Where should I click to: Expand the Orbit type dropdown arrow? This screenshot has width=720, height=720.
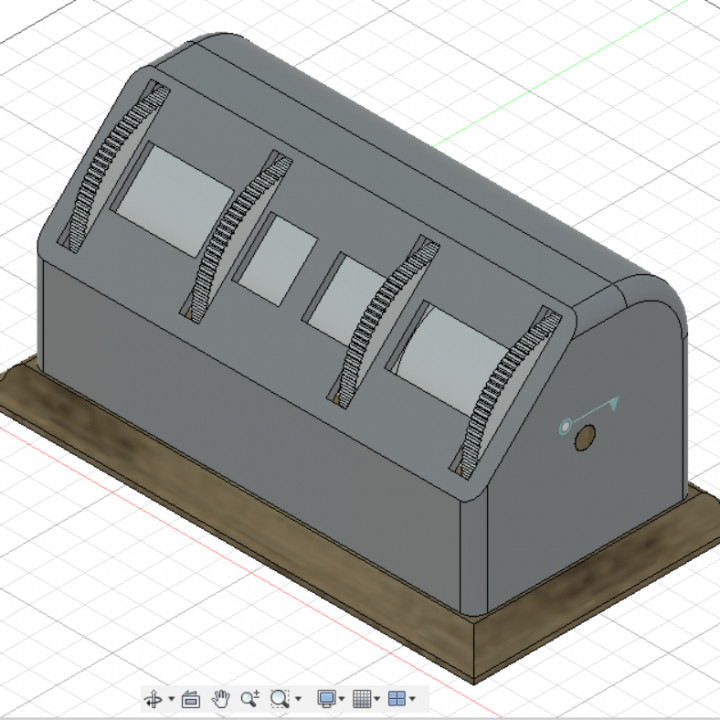(x=171, y=699)
